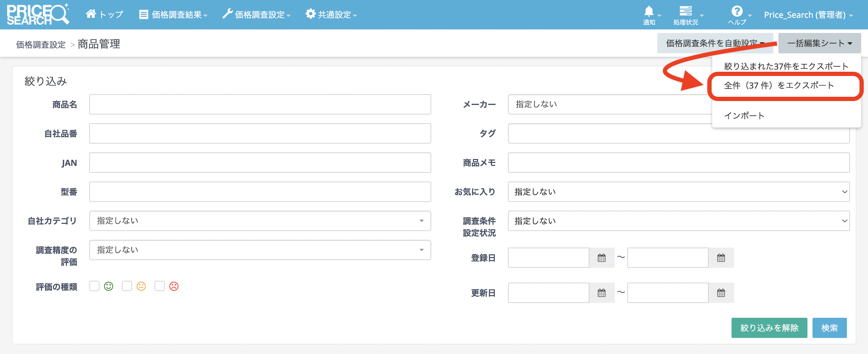Check the orange neutral face rating checkbox
This screenshot has height=354, width=868.
pos(127,286)
